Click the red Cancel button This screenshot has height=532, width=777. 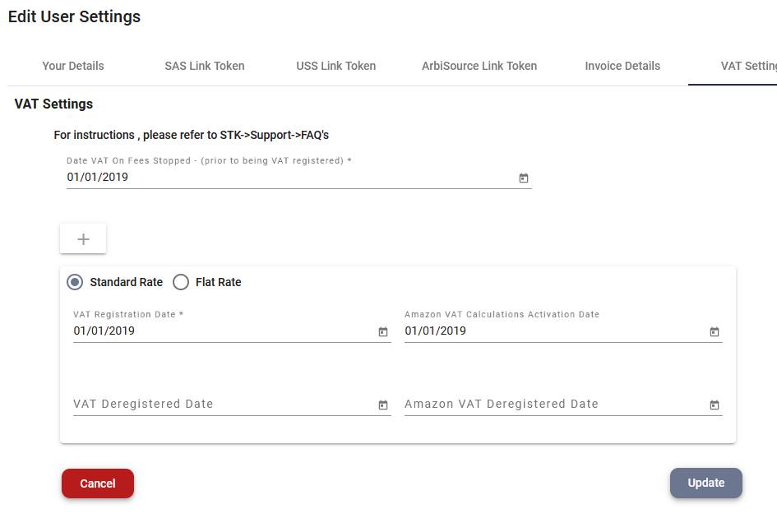pyautogui.click(x=98, y=483)
